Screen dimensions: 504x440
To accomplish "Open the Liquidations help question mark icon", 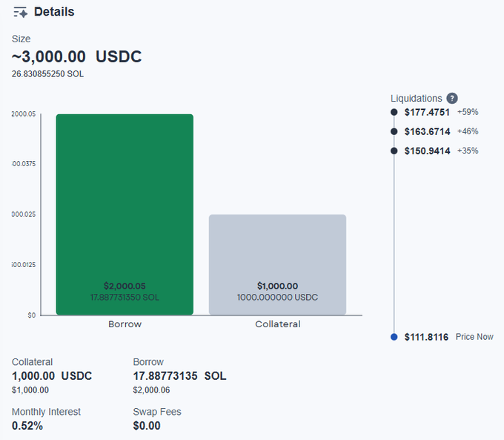I will pos(452,98).
